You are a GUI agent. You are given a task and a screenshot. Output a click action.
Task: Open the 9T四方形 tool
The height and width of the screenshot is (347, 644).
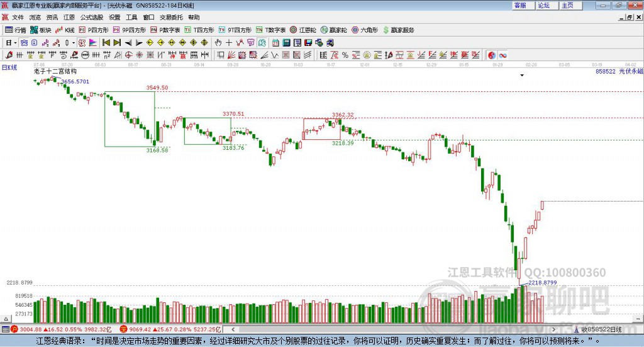tap(235, 30)
